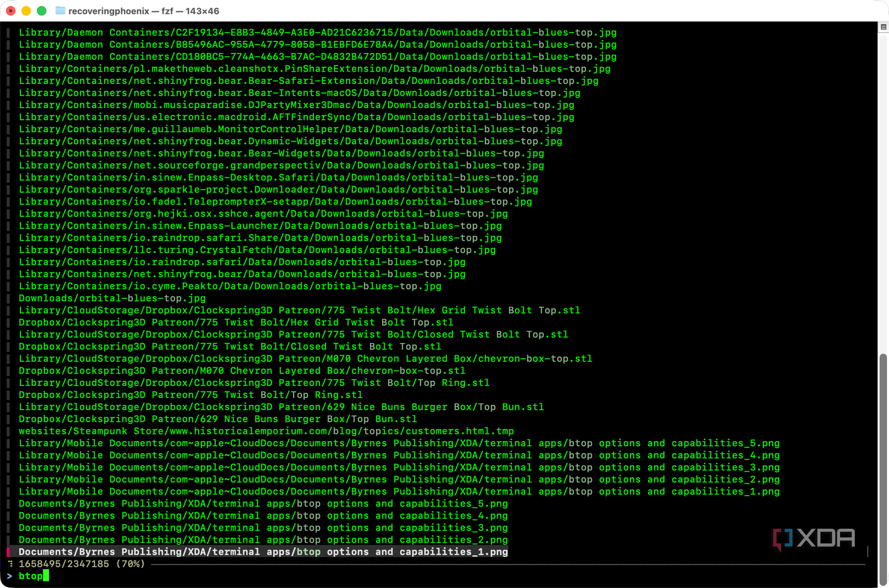Image resolution: width=889 pixels, height=588 pixels.
Task: Click the folder icon in the title bar
Action: [x=60, y=11]
